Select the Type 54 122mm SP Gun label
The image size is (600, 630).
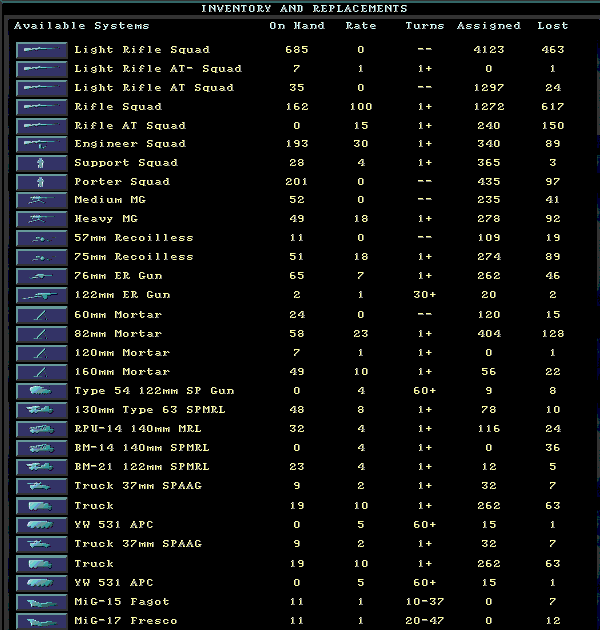tap(154, 391)
